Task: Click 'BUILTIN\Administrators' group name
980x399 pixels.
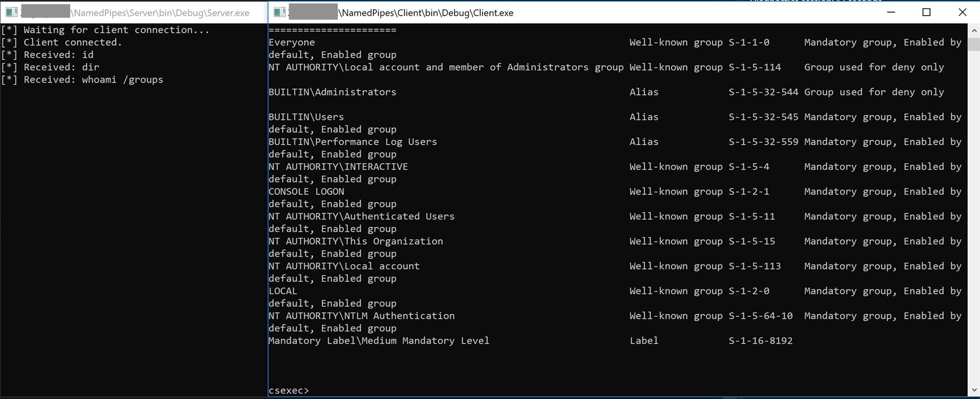Action: (x=332, y=92)
